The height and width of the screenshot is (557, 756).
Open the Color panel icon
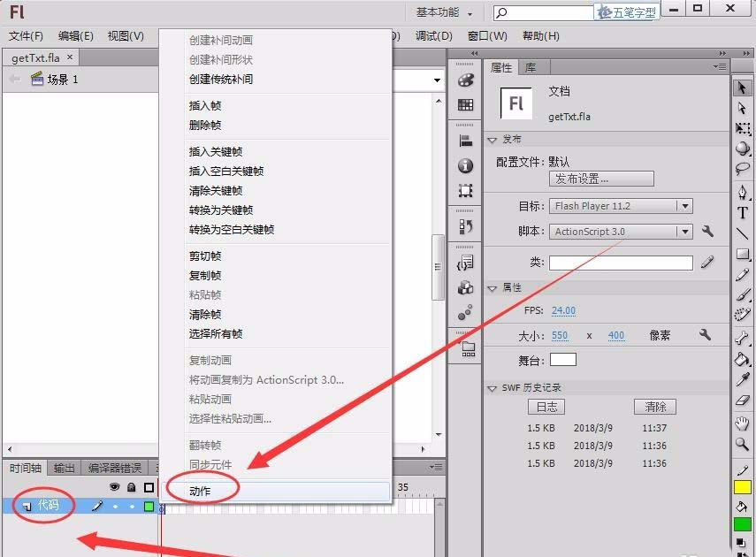tap(467, 80)
